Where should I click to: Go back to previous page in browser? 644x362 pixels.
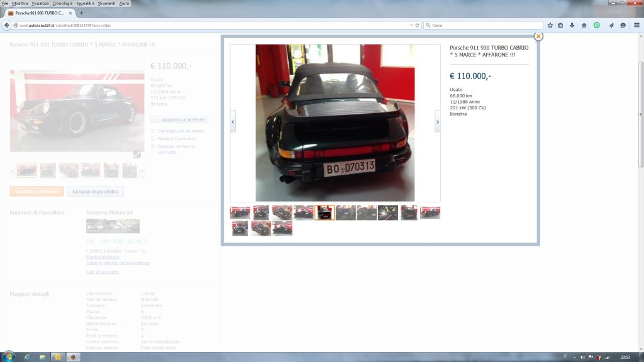[6, 25]
